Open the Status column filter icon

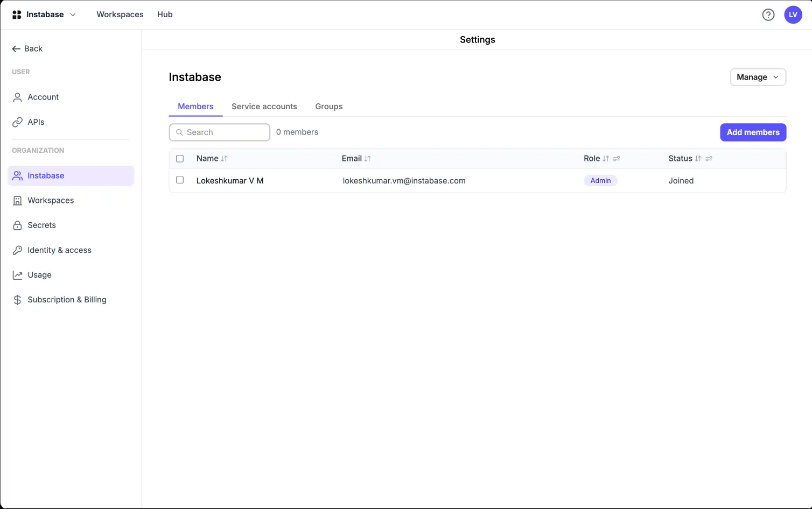[709, 159]
